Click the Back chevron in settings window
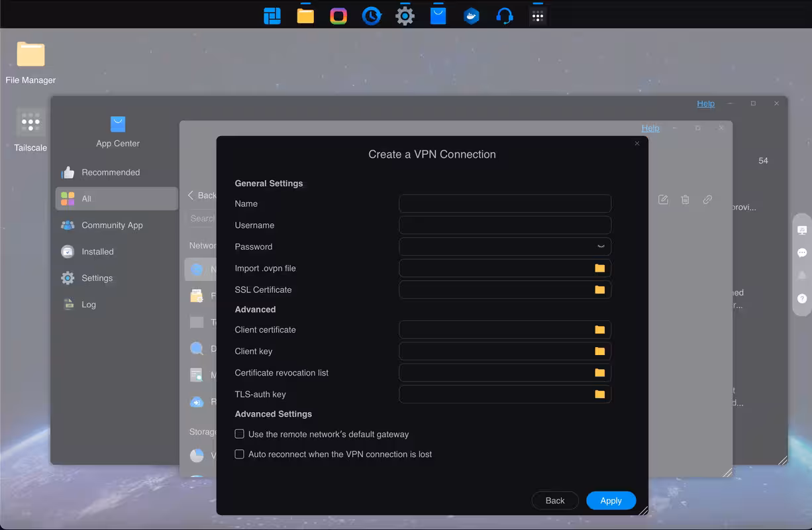Image resolution: width=812 pixels, height=530 pixels. click(x=191, y=195)
